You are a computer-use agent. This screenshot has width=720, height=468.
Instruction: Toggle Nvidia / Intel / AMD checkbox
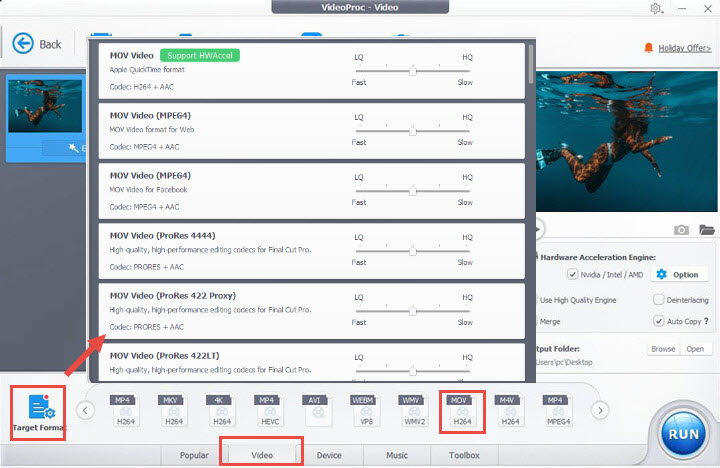(x=572, y=274)
